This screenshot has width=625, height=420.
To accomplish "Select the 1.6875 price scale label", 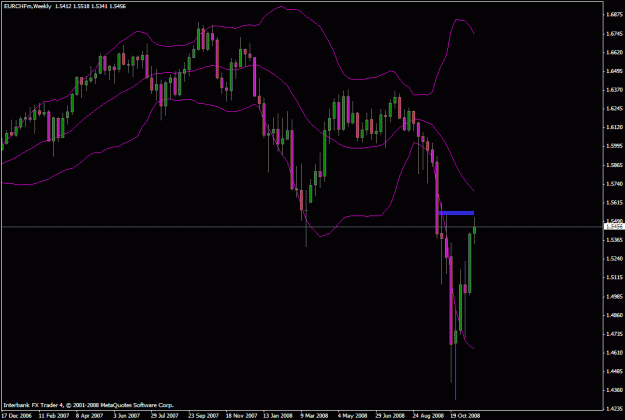I will [x=614, y=14].
